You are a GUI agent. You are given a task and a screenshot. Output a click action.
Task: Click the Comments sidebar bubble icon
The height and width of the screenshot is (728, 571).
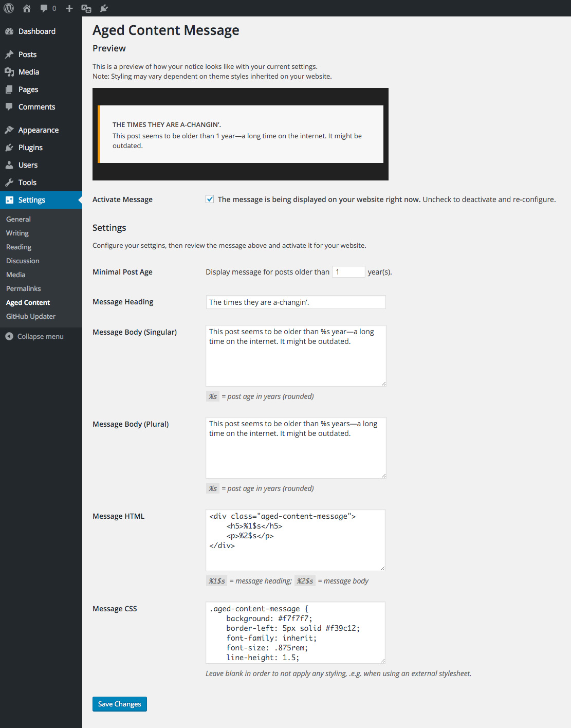9,107
